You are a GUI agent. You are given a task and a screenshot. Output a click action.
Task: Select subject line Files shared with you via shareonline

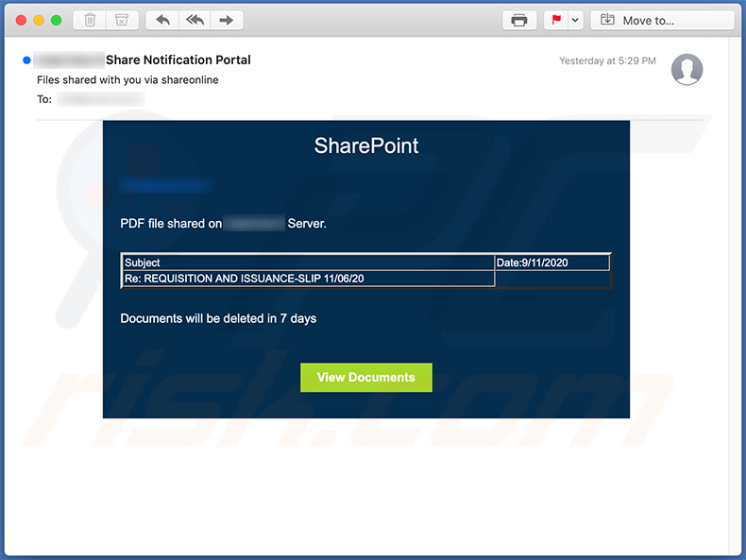coord(127,80)
